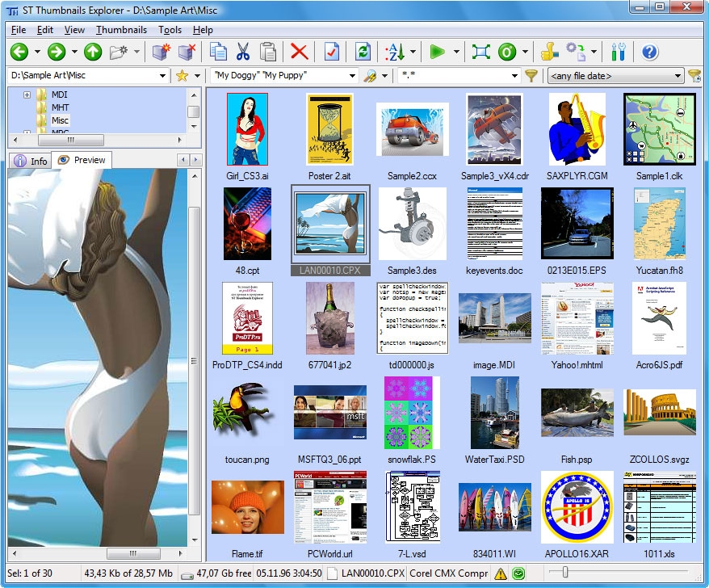
Task: Open Tools settings via the wrench icon
Action: coord(619,52)
